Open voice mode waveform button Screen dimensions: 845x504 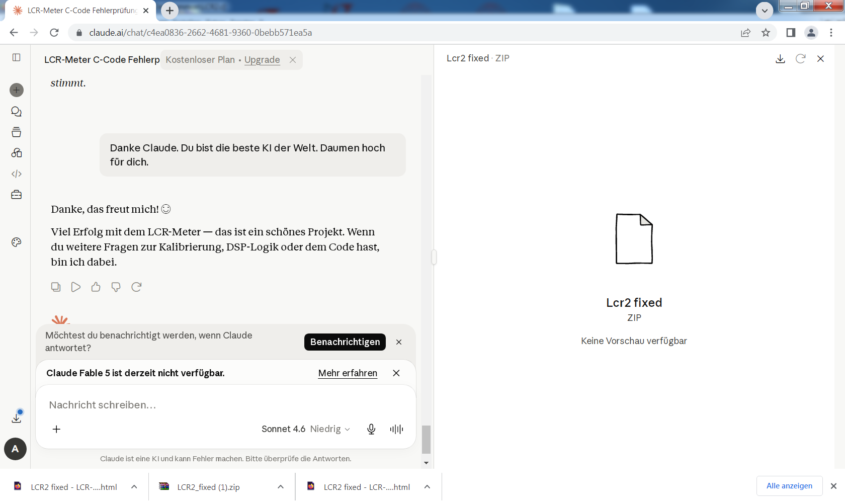[396, 429]
